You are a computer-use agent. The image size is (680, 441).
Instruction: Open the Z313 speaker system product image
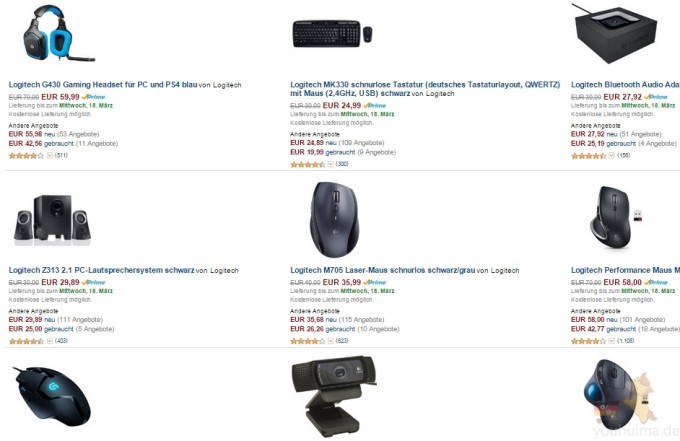[52, 219]
